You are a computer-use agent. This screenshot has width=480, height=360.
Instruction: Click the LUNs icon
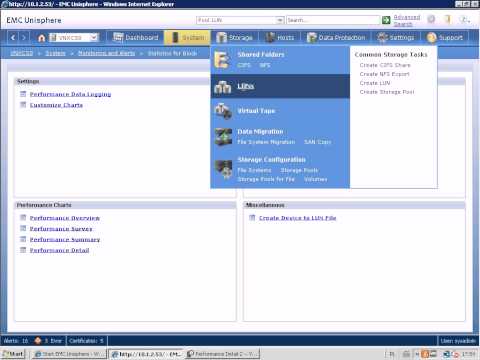tap(222, 87)
